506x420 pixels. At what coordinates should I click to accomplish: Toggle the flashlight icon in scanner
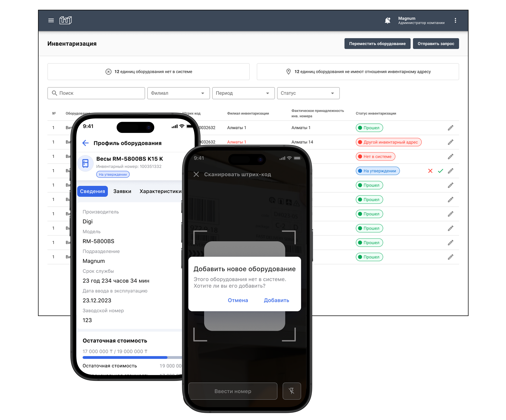[x=292, y=391]
